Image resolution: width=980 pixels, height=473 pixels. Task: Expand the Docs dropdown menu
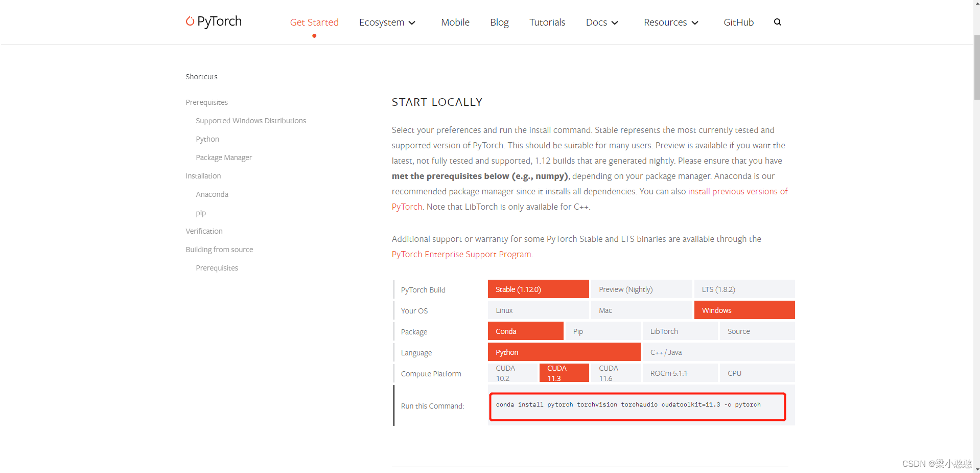(602, 22)
